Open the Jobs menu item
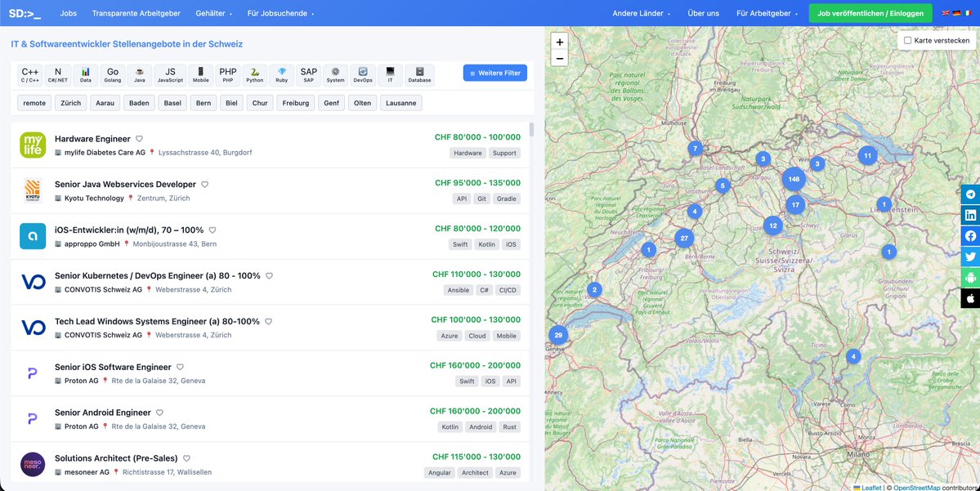Screen dimensions: 980x491 pos(69,13)
